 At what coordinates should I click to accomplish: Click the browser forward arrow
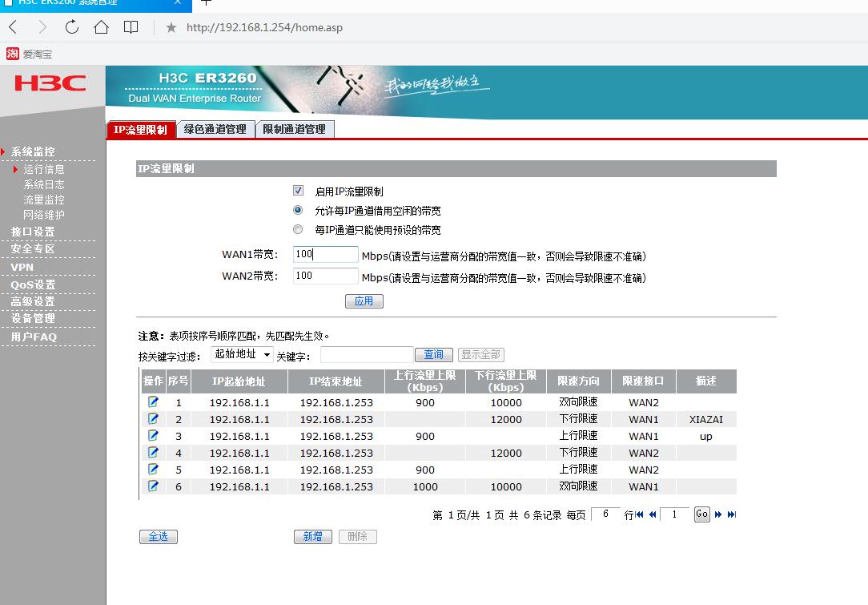(x=42, y=26)
